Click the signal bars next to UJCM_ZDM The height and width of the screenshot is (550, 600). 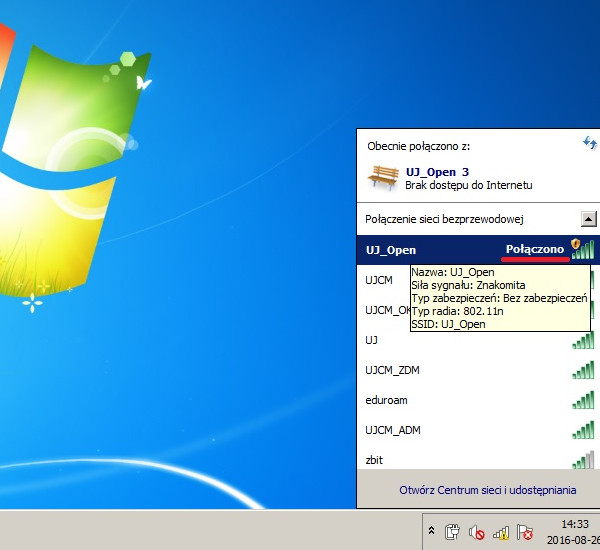click(582, 370)
